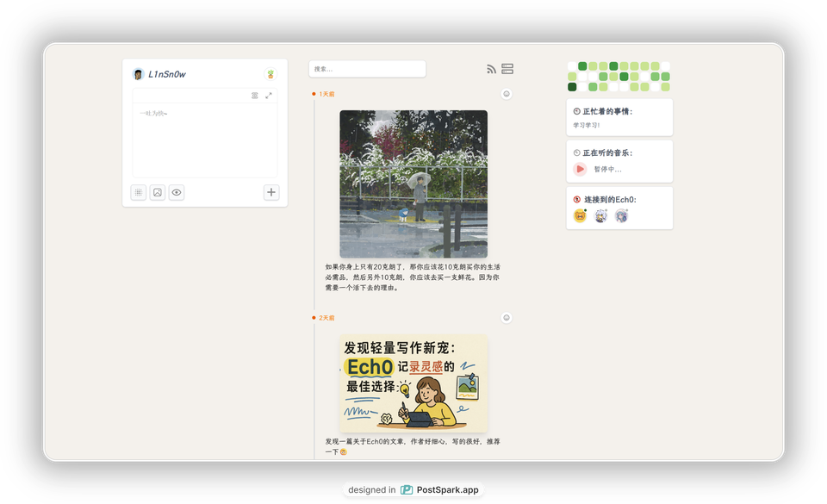The height and width of the screenshot is (504, 827).
Task: Click the clock icon beside 正在听的音乐
Action: coord(577,152)
